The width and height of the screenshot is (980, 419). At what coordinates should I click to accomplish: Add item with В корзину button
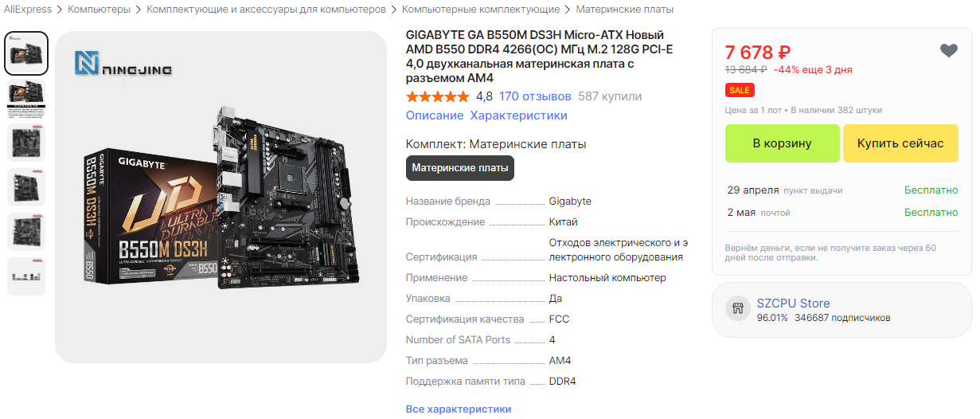[x=783, y=143]
